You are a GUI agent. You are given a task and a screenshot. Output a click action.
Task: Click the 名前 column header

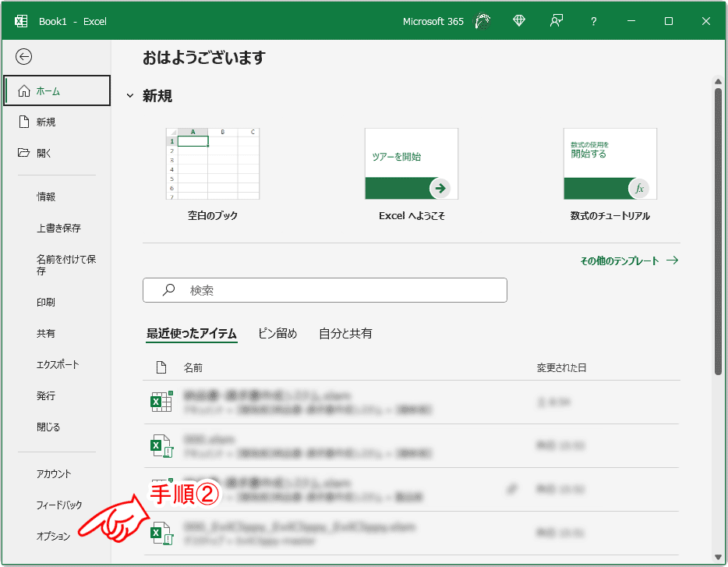coord(193,367)
